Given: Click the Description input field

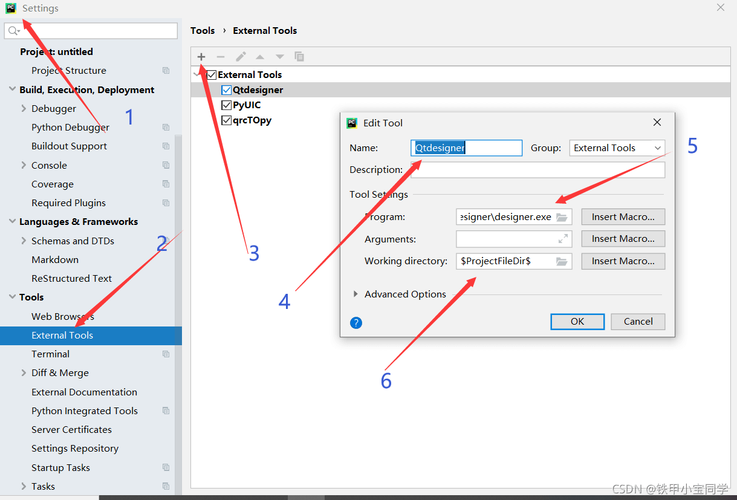Looking at the screenshot, I should (538, 170).
